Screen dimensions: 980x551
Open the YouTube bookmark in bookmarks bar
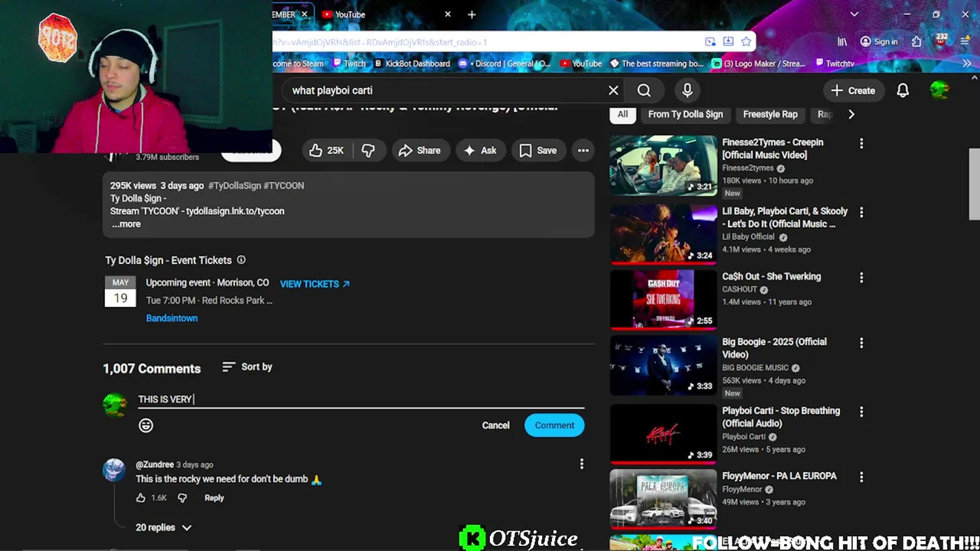[581, 64]
